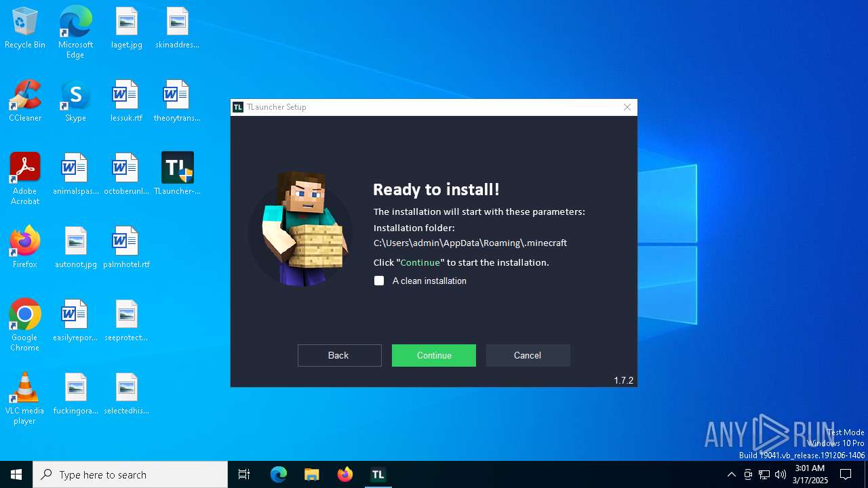Click the TLauncher taskbar button
This screenshot has height=488, width=868.
pyautogui.click(x=378, y=474)
